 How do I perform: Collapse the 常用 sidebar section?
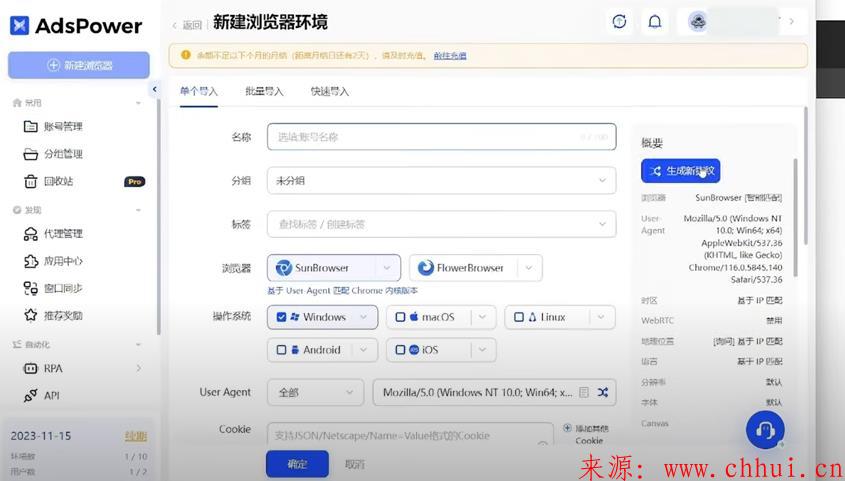[x=138, y=103]
